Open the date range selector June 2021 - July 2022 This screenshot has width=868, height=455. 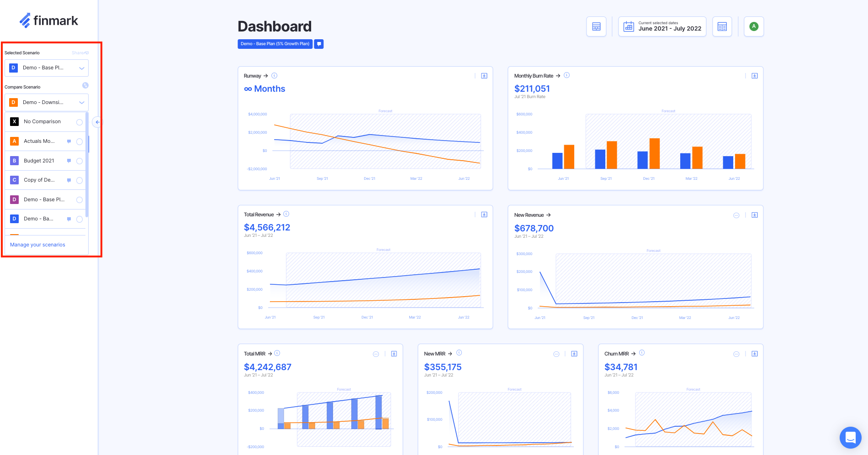[x=662, y=26]
